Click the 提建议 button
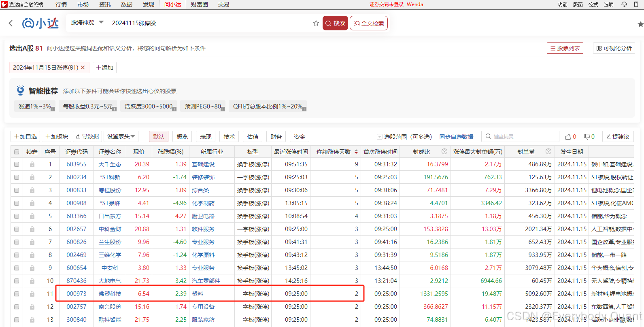The image size is (644, 327). click(618, 137)
